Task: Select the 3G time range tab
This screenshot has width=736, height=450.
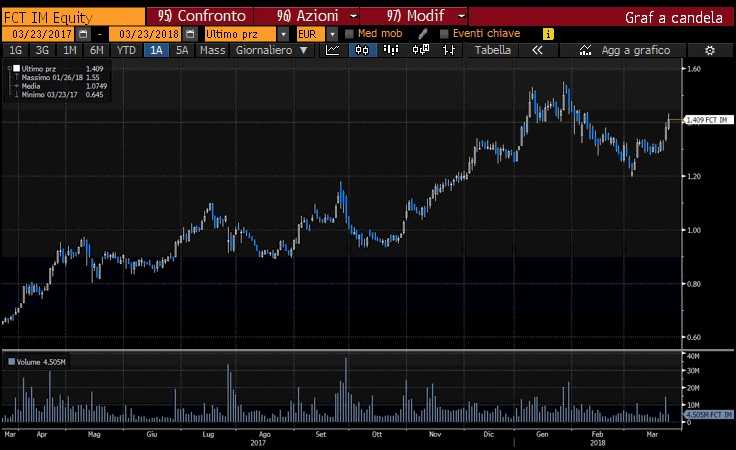Action: point(42,50)
